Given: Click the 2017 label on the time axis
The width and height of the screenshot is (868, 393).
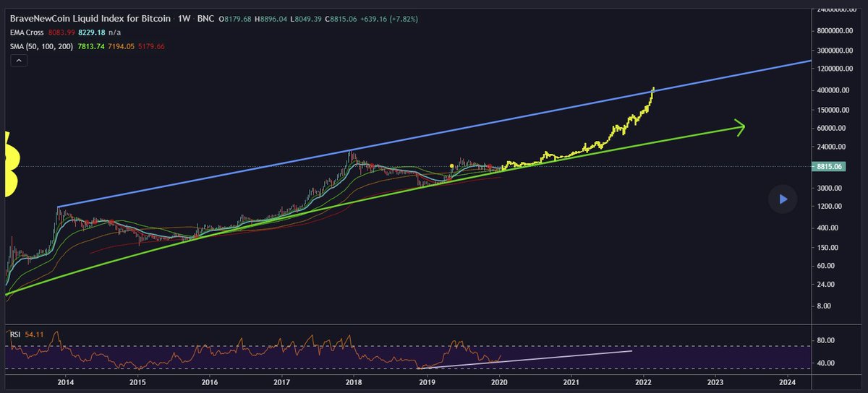Looking at the screenshot, I should (x=281, y=381).
